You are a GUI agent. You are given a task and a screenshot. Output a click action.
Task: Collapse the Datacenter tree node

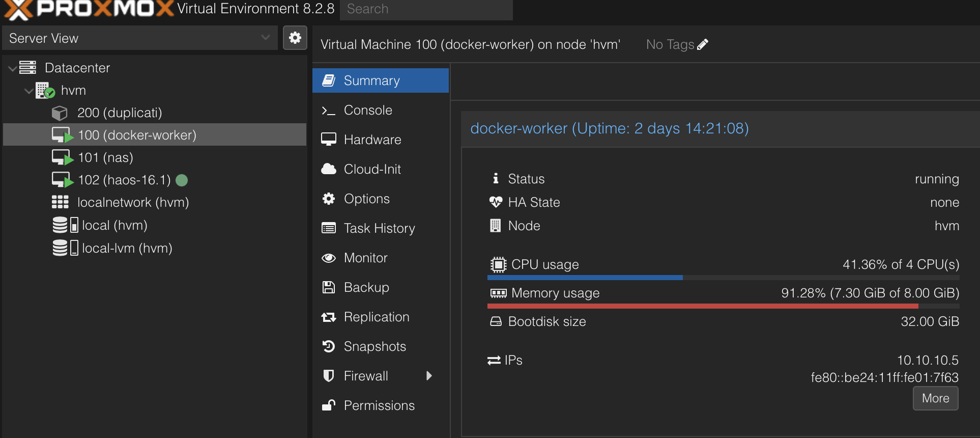(x=13, y=68)
